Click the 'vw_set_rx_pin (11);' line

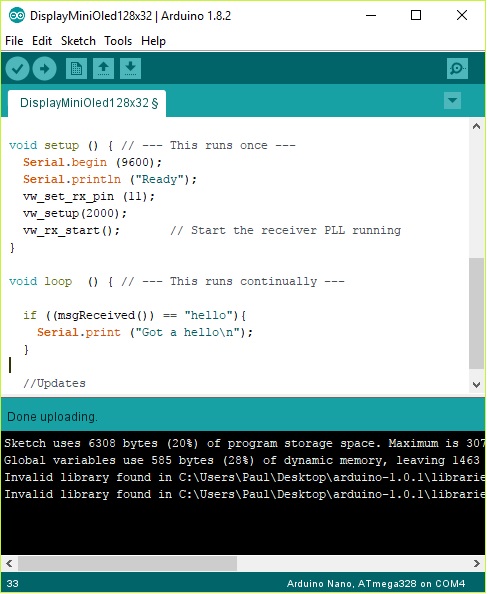pyautogui.click(x=89, y=197)
